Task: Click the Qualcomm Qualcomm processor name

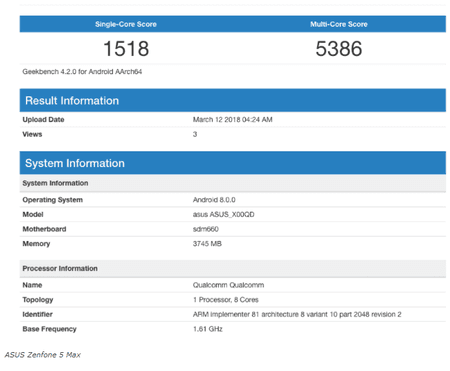Action: tap(228, 285)
